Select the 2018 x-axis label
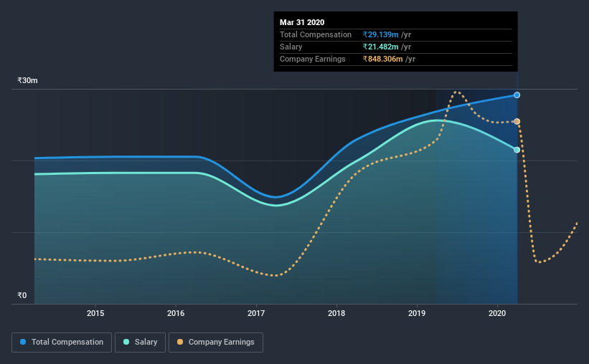This screenshot has height=364, width=589. coord(336,313)
